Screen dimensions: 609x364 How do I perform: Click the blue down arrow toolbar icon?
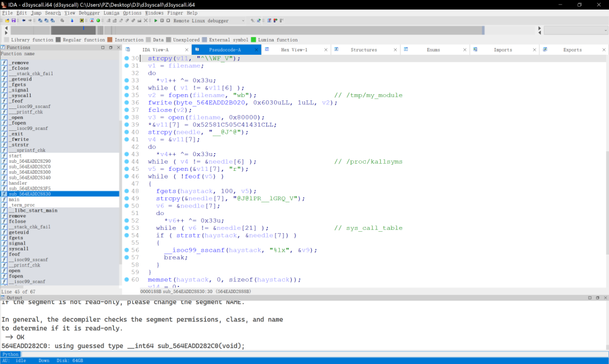72,21
